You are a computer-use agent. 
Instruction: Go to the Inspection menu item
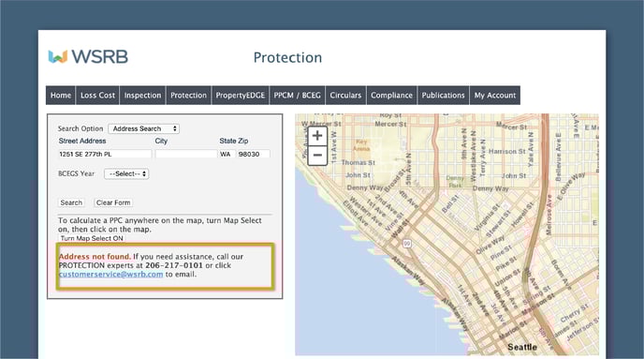click(x=142, y=95)
